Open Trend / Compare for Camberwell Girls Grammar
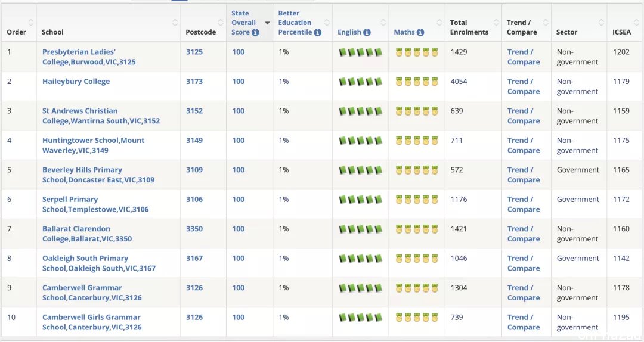 tap(524, 322)
